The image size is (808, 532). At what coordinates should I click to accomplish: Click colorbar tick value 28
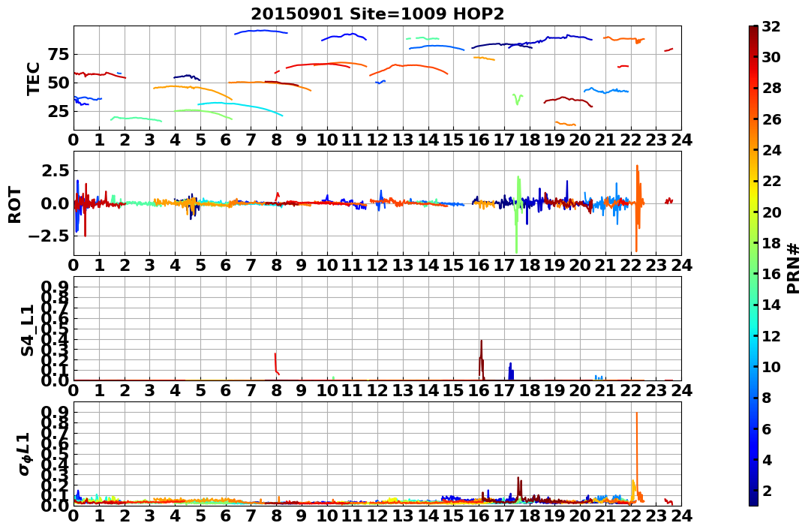pyautogui.click(x=771, y=88)
